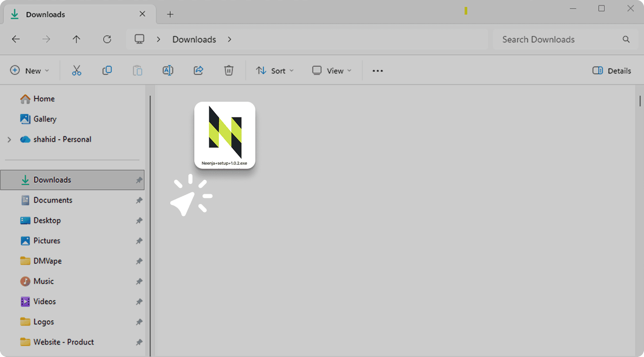Click the Delete trash icon
Image resolution: width=644 pixels, height=357 pixels.
click(229, 70)
